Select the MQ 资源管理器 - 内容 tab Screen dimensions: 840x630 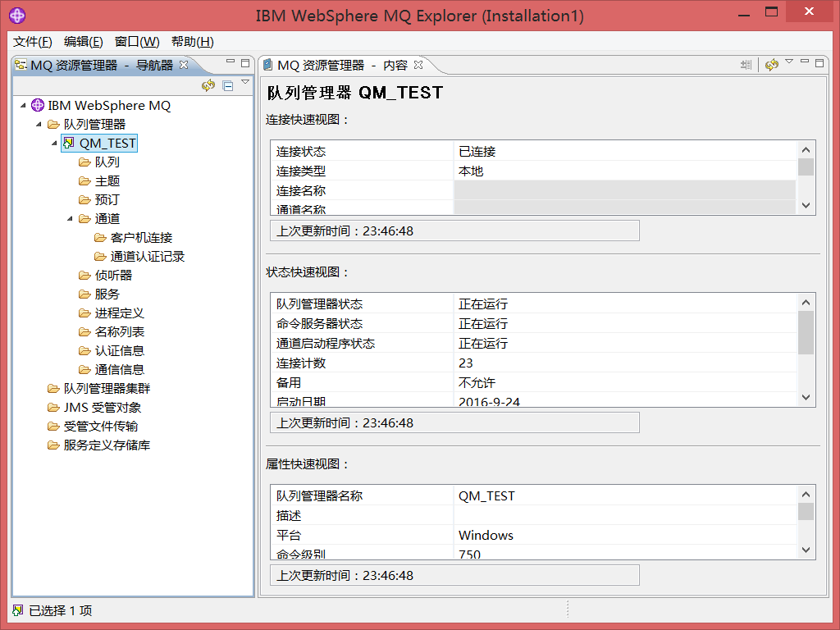342,66
